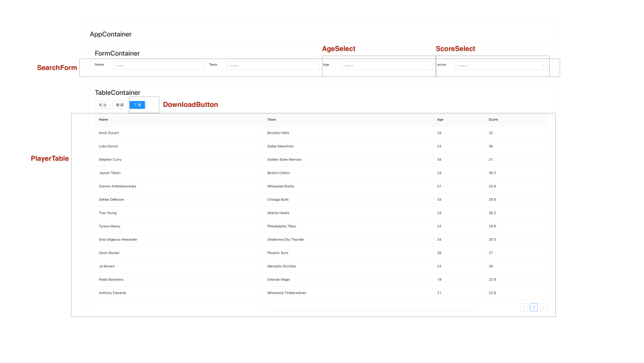This screenshot has width=644, height=363.
Task: Select the Devin Booker name cell
Action: (179, 253)
